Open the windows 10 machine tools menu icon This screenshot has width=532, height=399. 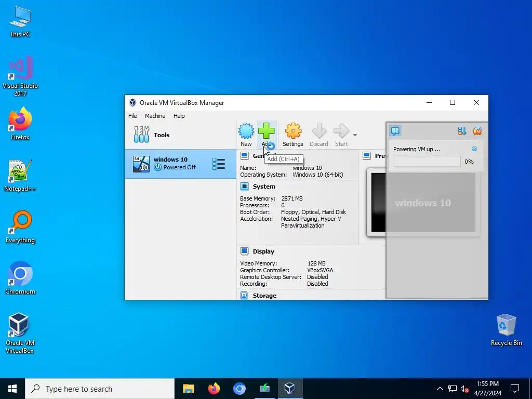click(x=219, y=164)
